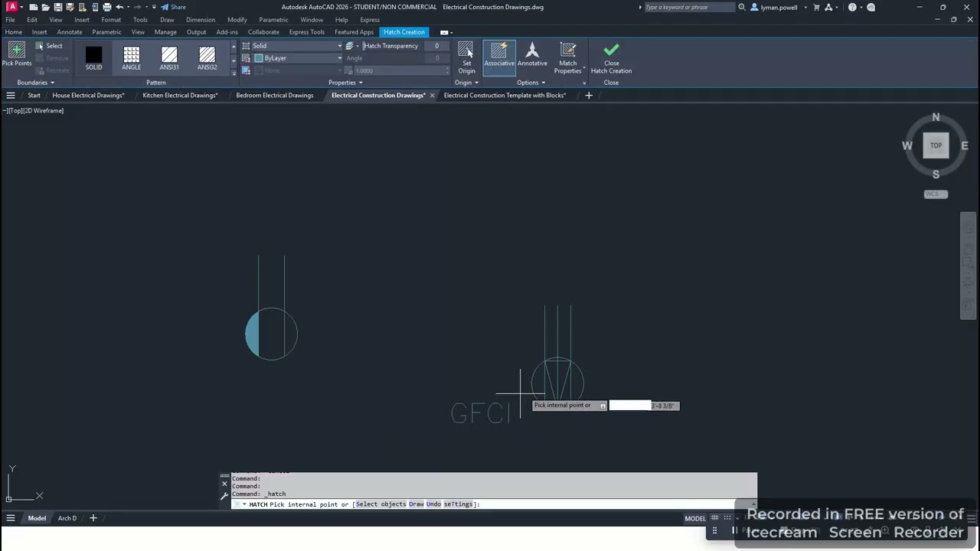This screenshot has height=551, width=980.
Task: Switch to House Electrical Drawings tab
Action: pyautogui.click(x=88, y=96)
